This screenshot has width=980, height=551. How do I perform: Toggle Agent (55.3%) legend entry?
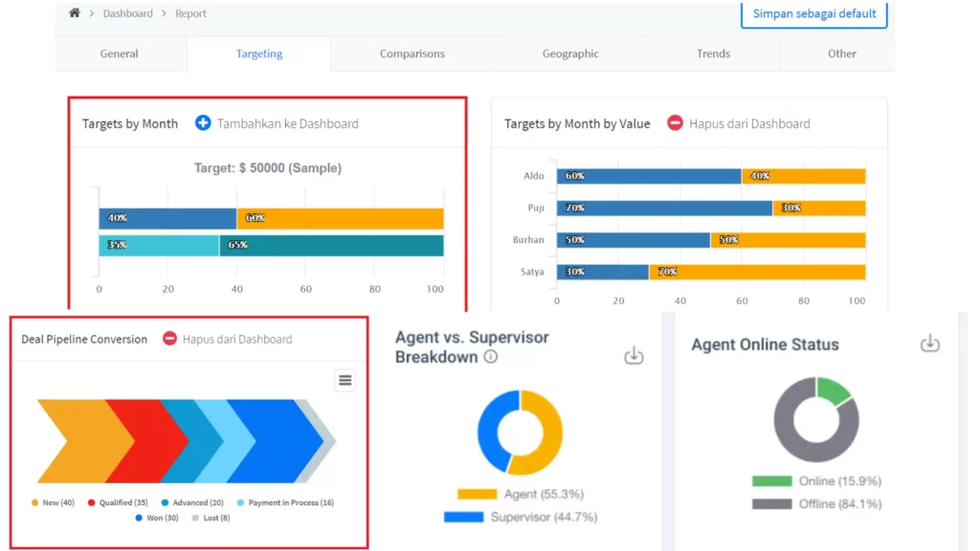tap(521, 495)
